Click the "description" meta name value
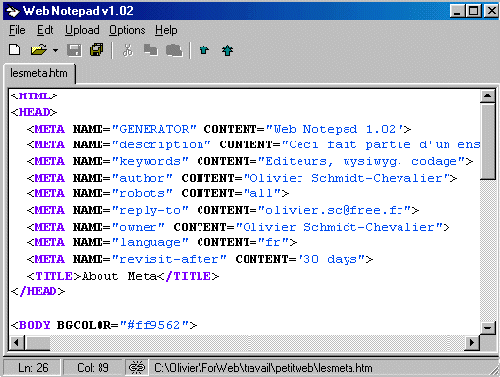The image size is (500, 377). pyautogui.click(x=161, y=145)
